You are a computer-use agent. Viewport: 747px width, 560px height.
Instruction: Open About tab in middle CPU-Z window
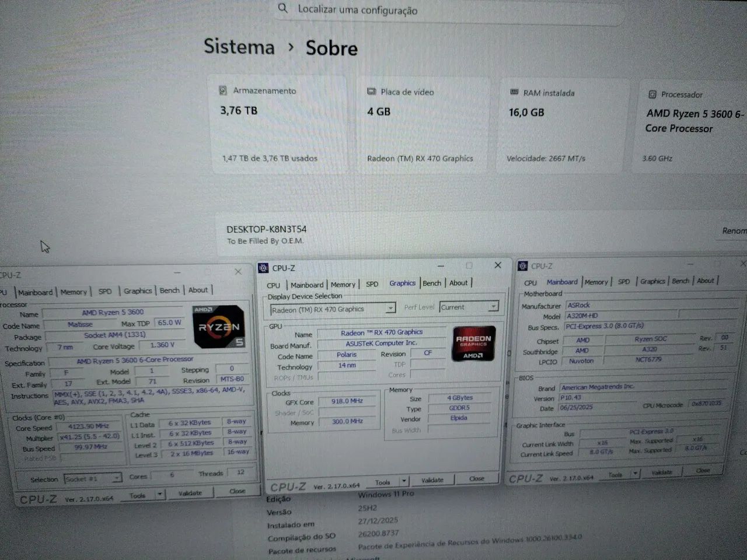click(459, 282)
